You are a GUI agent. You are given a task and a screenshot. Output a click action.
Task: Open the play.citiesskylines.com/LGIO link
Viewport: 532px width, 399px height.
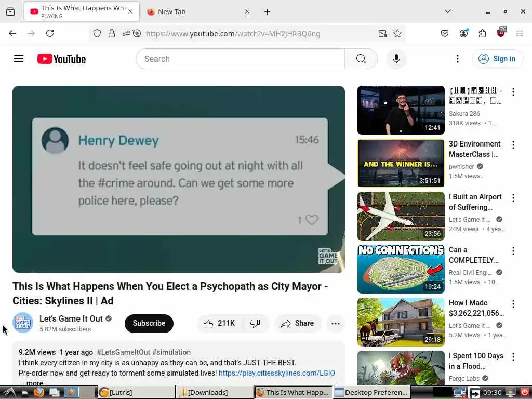pos(276,373)
